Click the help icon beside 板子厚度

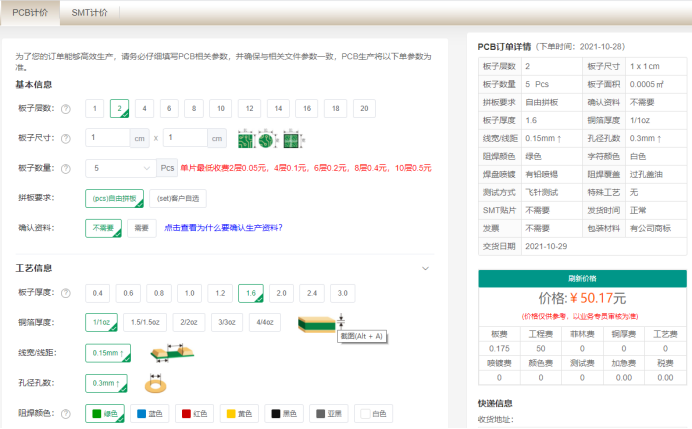tap(66, 294)
